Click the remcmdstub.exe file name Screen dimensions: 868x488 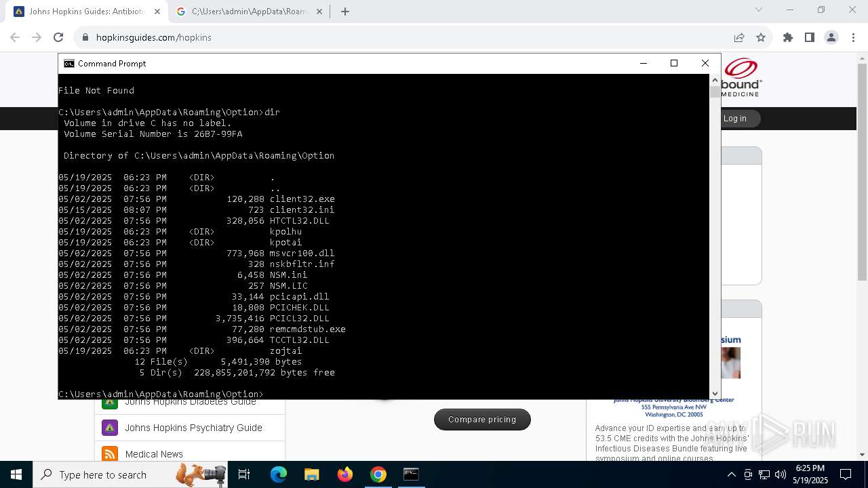(x=307, y=329)
